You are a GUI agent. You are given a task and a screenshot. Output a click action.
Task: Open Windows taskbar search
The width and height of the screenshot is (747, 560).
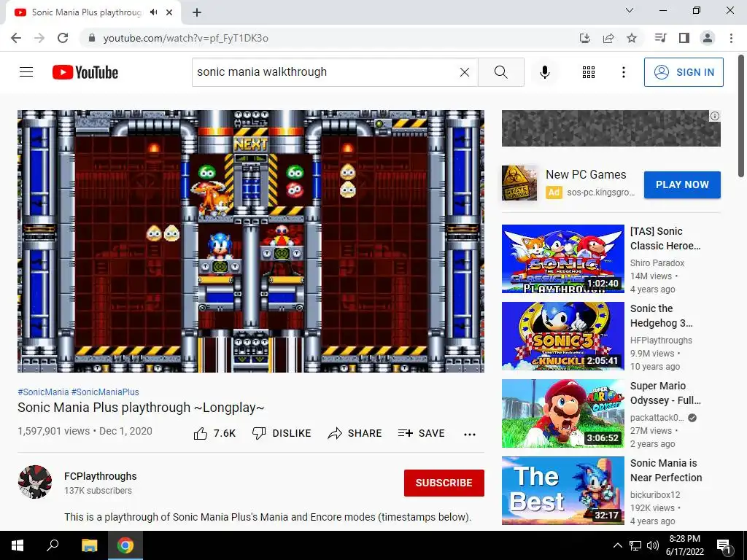[x=53, y=545]
